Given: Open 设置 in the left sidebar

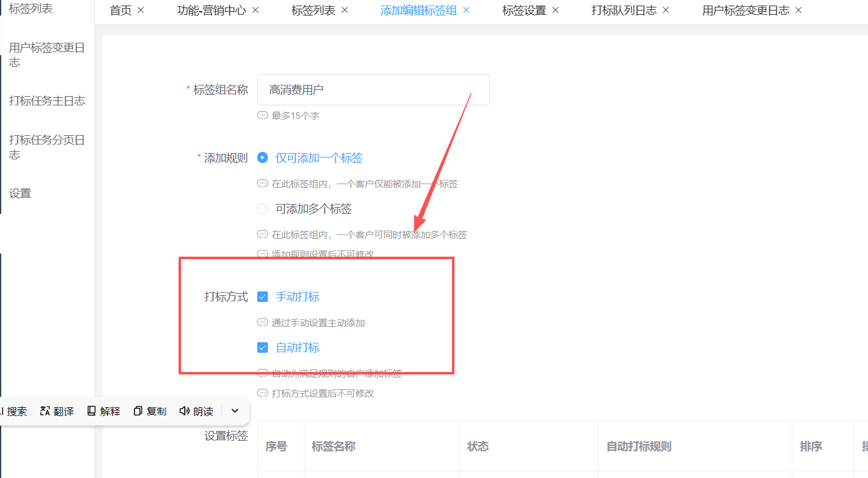Looking at the screenshot, I should 20,193.
